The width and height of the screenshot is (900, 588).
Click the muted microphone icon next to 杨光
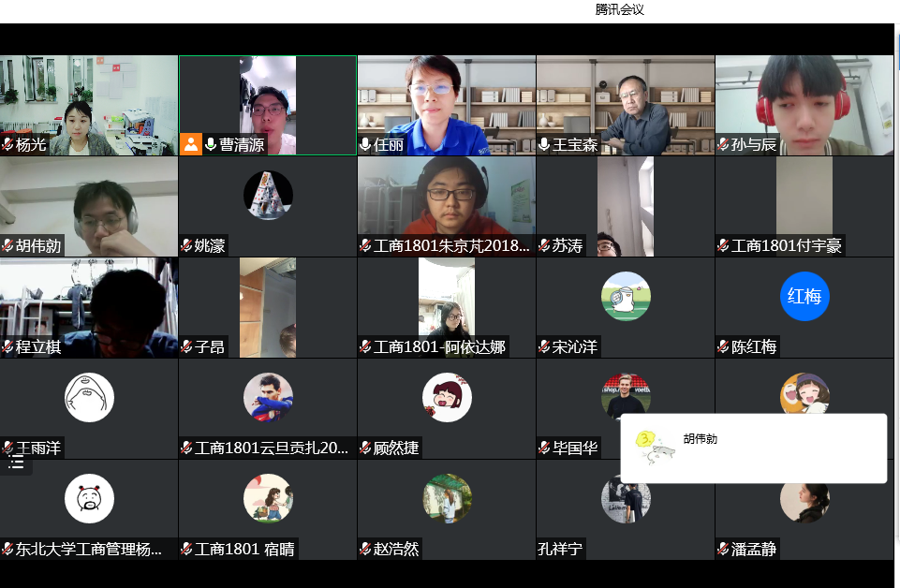click(x=7, y=144)
